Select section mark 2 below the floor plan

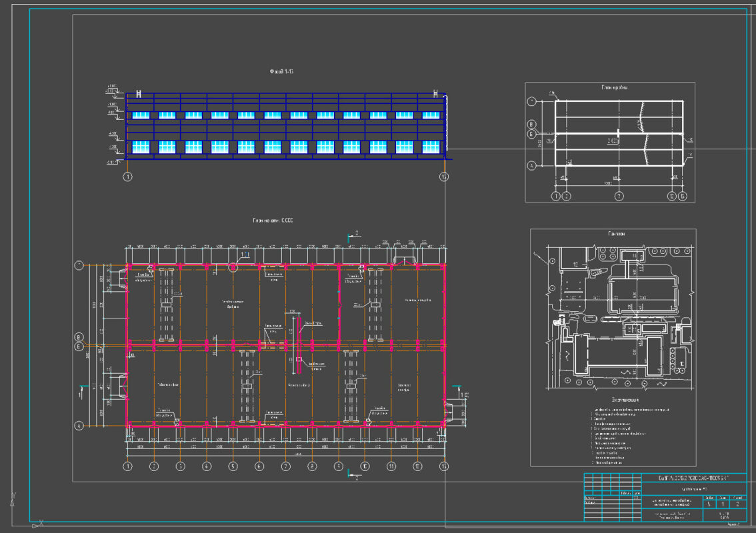pyautogui.click(x=353, y=475)
